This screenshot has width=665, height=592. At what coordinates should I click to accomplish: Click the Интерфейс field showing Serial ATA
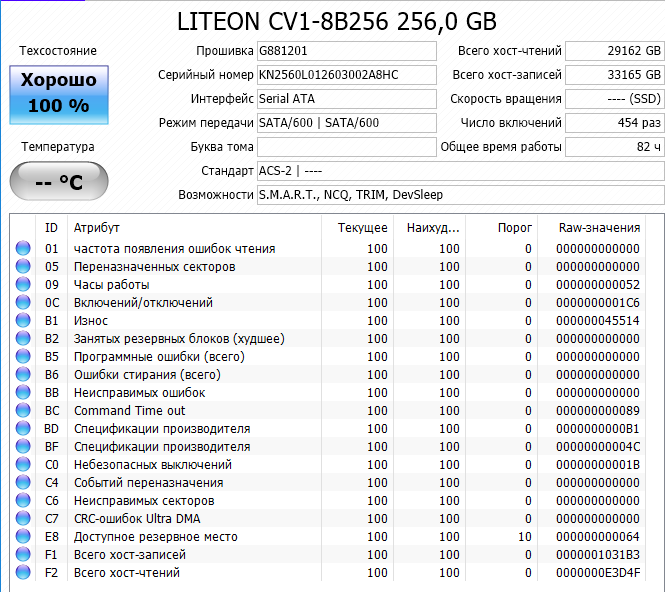click(x=346, y=99)
